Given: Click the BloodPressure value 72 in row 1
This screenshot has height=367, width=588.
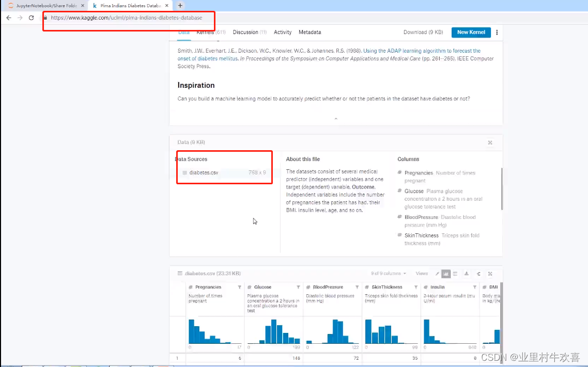Looking at the screenshot, I should click(356, 358).
